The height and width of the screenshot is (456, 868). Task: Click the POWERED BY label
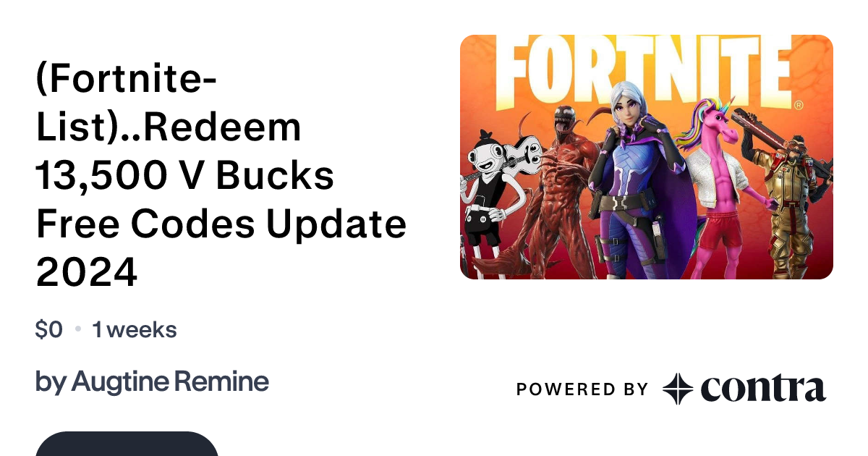[582, 389]
